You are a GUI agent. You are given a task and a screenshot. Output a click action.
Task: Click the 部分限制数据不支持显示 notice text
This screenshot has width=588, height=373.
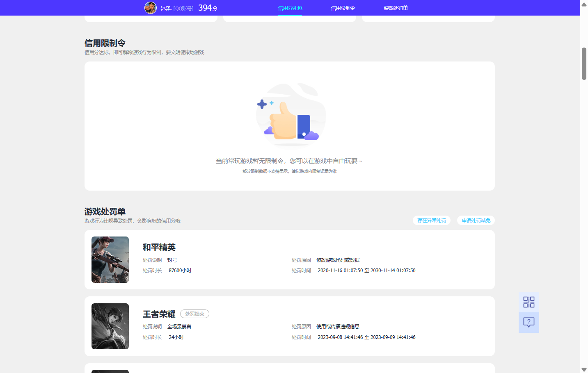290,171
